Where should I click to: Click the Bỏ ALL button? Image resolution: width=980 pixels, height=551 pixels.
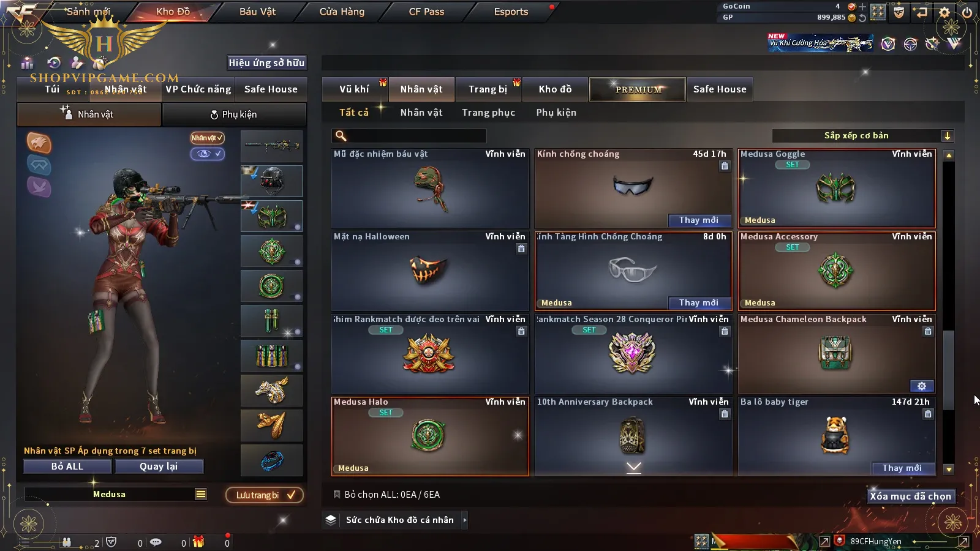(67, 467)
